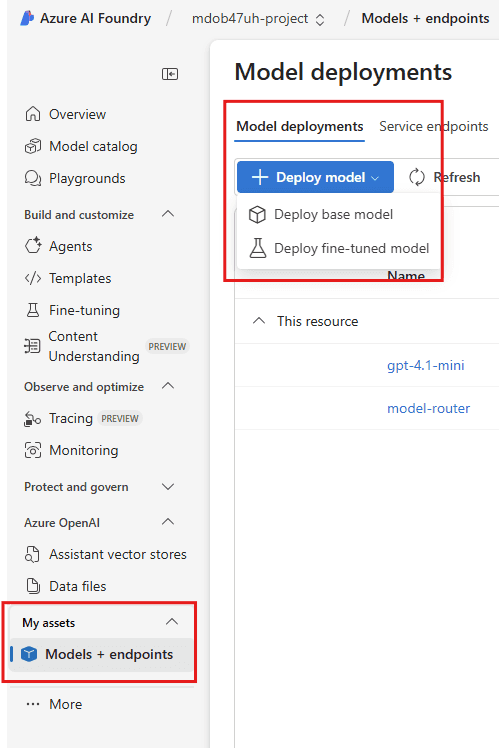Open Model catalog from the sidebar
499x748 pixels.
click(93, 146)
